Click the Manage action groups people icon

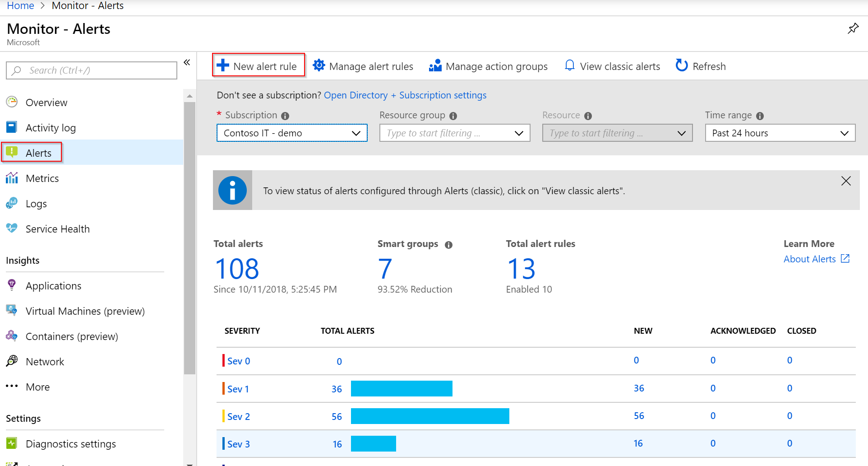coord(435,65)
